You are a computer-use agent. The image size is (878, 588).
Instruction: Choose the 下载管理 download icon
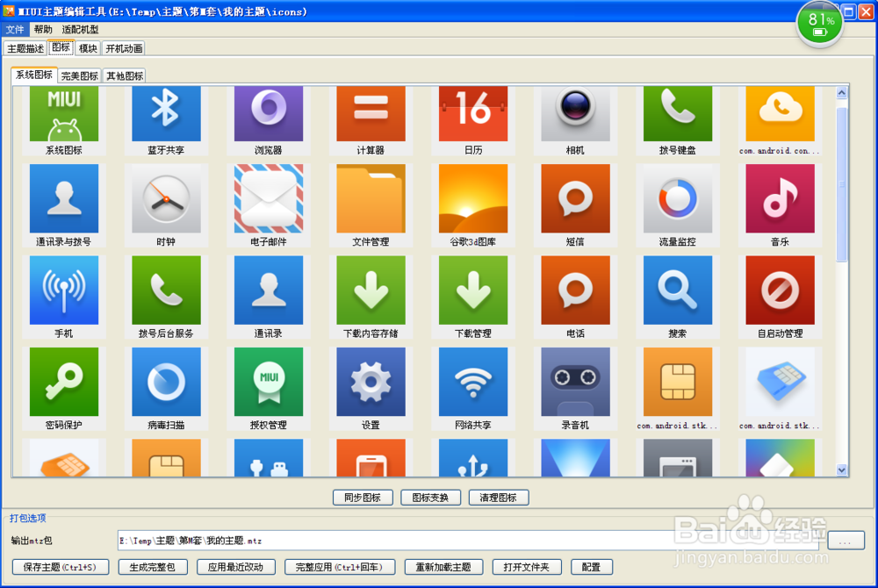pyautogui.click(x=473, y=290)
